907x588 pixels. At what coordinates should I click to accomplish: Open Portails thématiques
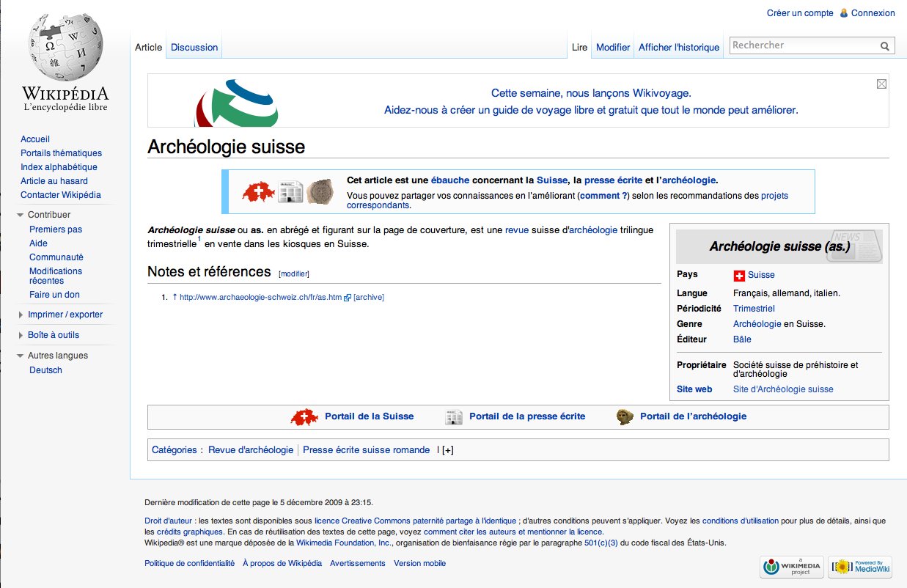[61, 153]
